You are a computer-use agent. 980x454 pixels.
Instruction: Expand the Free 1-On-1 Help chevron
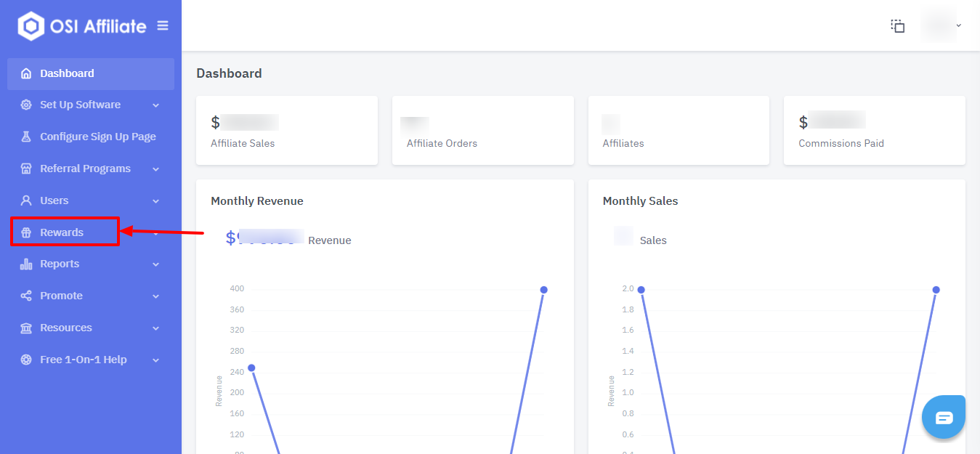click(x=156, y=360)
